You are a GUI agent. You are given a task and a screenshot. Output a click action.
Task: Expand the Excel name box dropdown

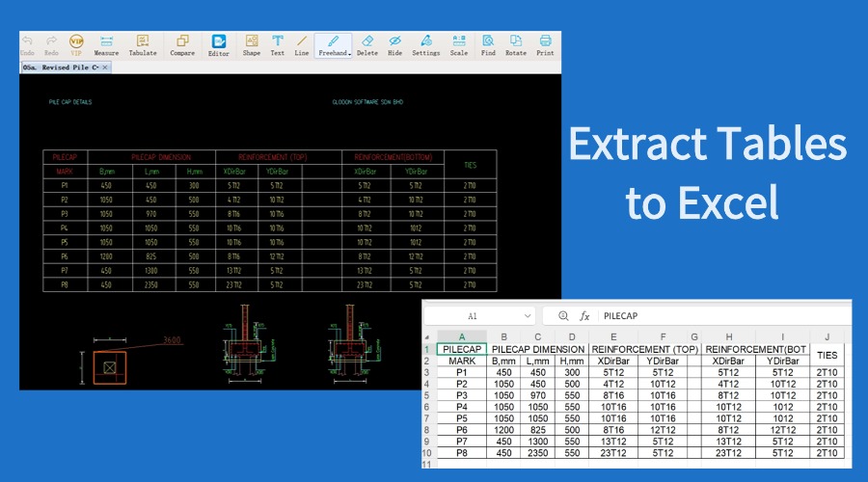point(528,316)
